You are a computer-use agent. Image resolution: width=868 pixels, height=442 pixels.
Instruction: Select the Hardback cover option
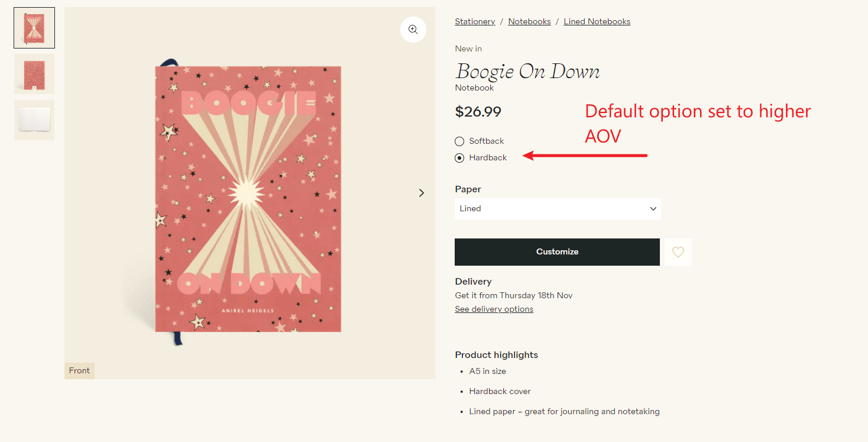tap(459, 158)
